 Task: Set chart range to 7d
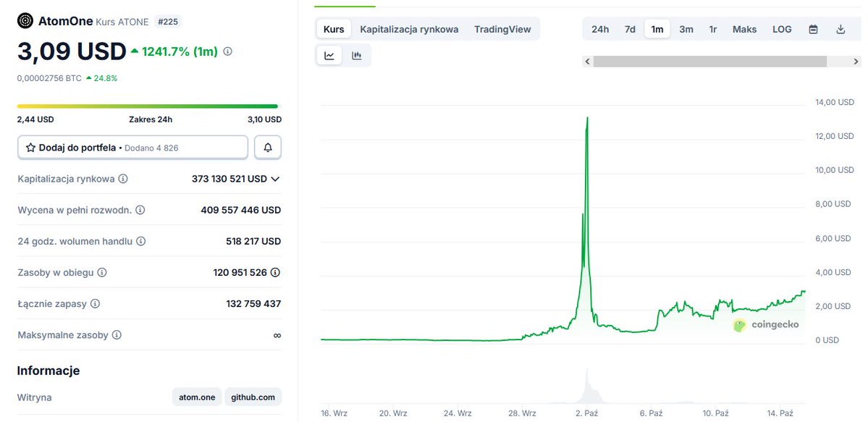click(x=630, y=30)
